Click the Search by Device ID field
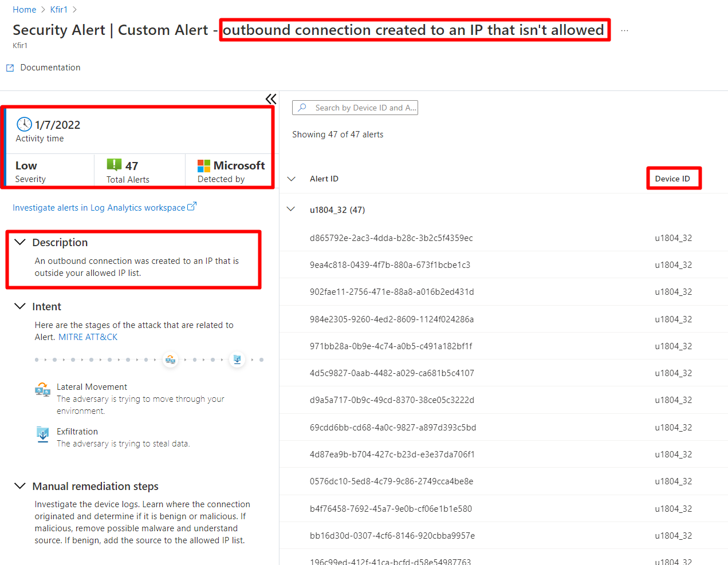The image size is (728, 565). pos(355,108)
